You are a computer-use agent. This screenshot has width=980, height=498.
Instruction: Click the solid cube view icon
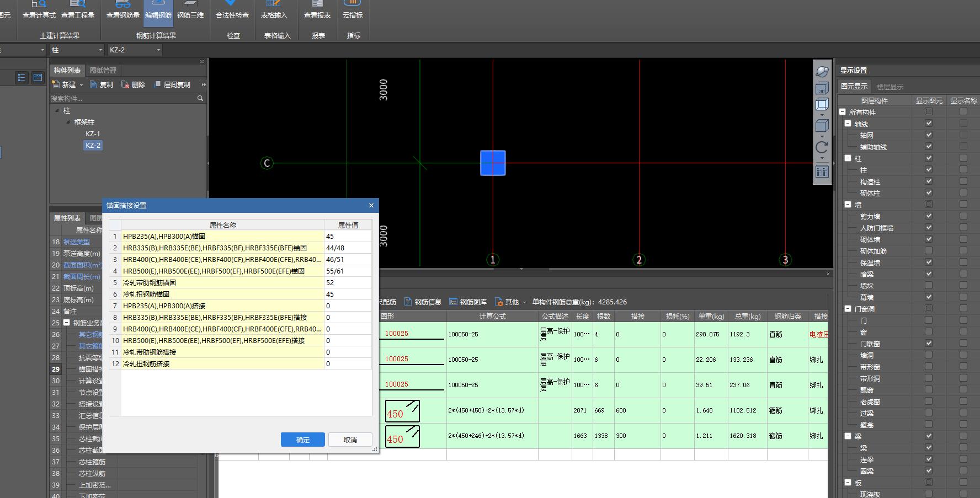pos(822,126)
